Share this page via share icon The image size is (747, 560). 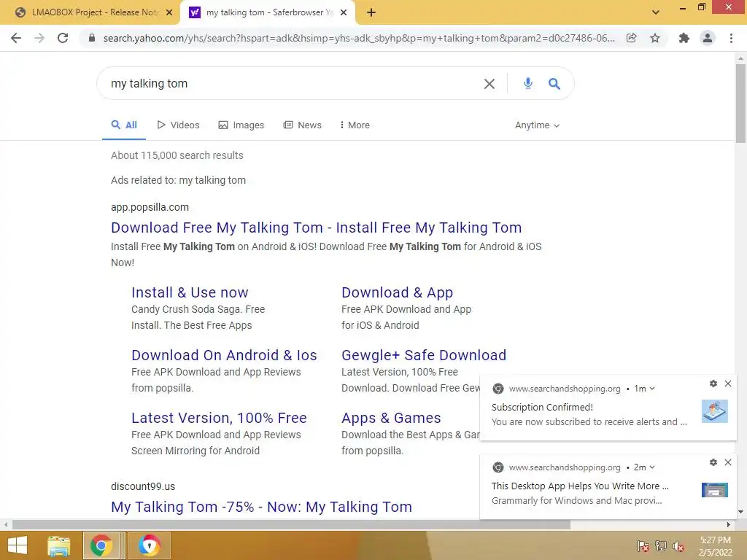click(631, 38)
